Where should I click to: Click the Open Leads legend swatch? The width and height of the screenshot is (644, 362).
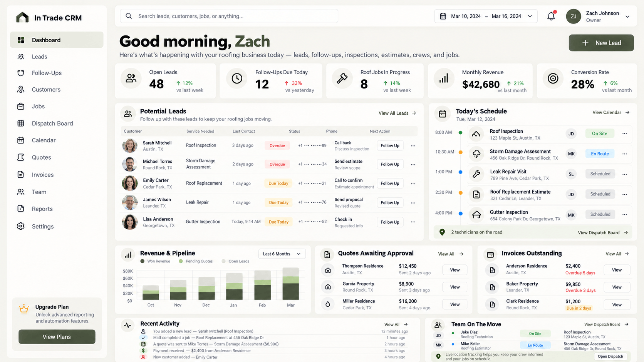[x=224, y=261]
